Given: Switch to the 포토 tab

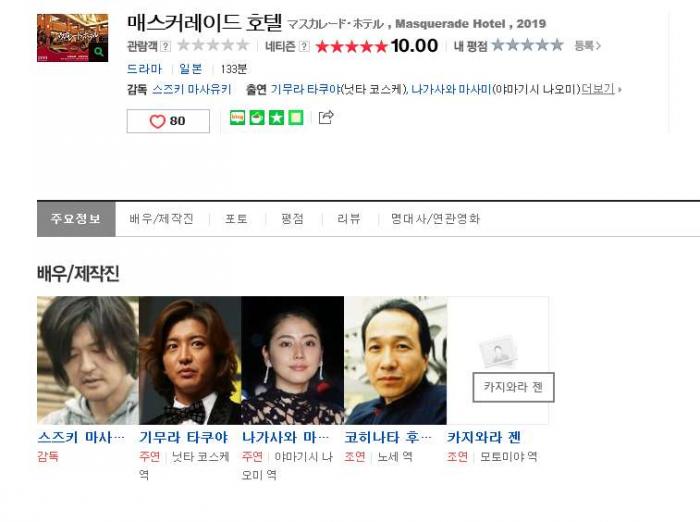Looking at the screenshot, I should pos(236,219).
